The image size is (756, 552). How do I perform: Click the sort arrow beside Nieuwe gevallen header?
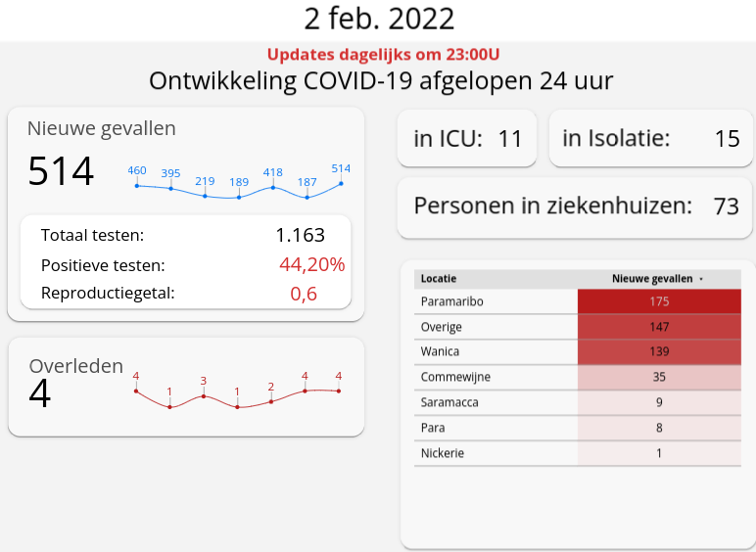701,279
